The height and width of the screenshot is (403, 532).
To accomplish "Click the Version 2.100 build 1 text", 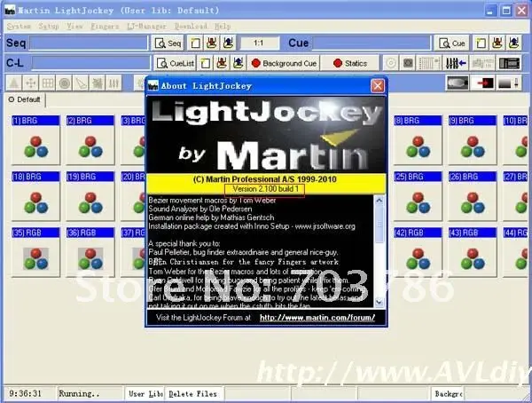I will tap(265, 189).
